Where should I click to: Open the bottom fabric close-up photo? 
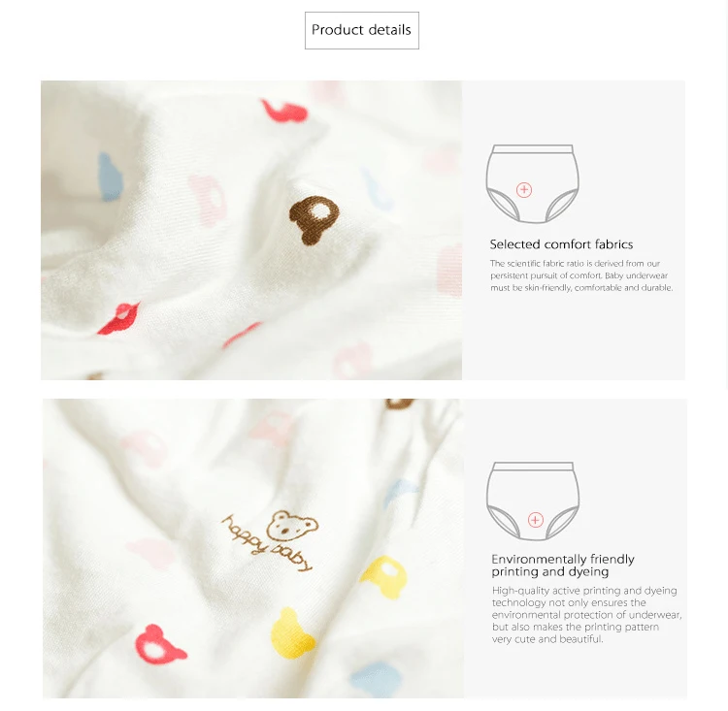point(253,548)
